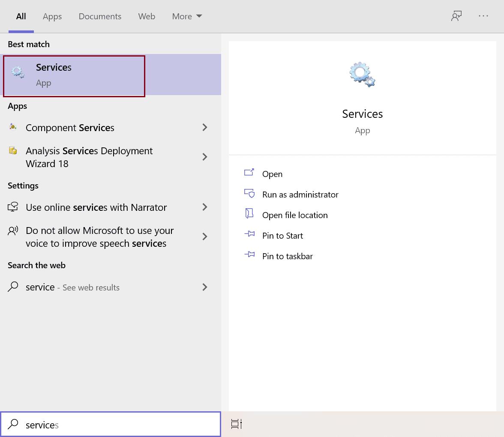Viewport: 504px width, 437px height.
Task: Click the Task View icon on taskbar
Action: (236, 424)
